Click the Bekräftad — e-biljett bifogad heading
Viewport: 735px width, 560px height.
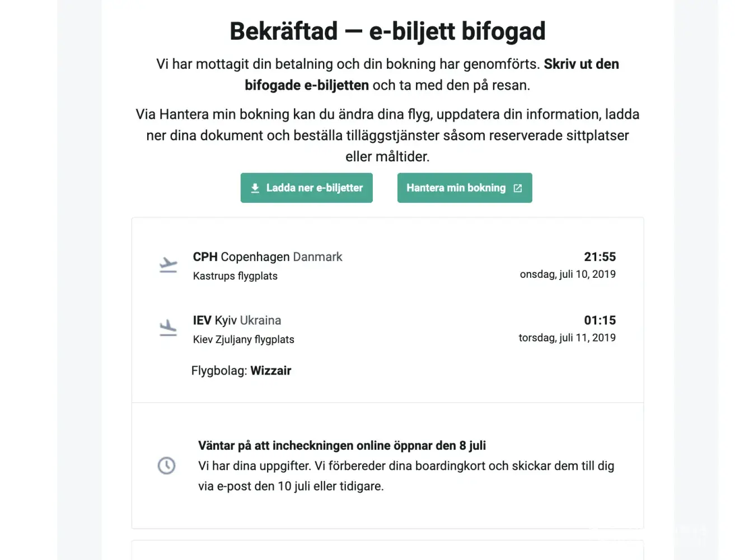click(x=387, y=31)
